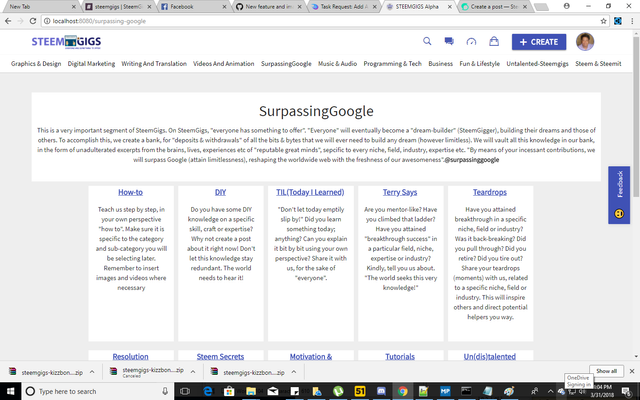
Task: Click the @surpassinggoogle mention
Action: click(x=471, y=160)
